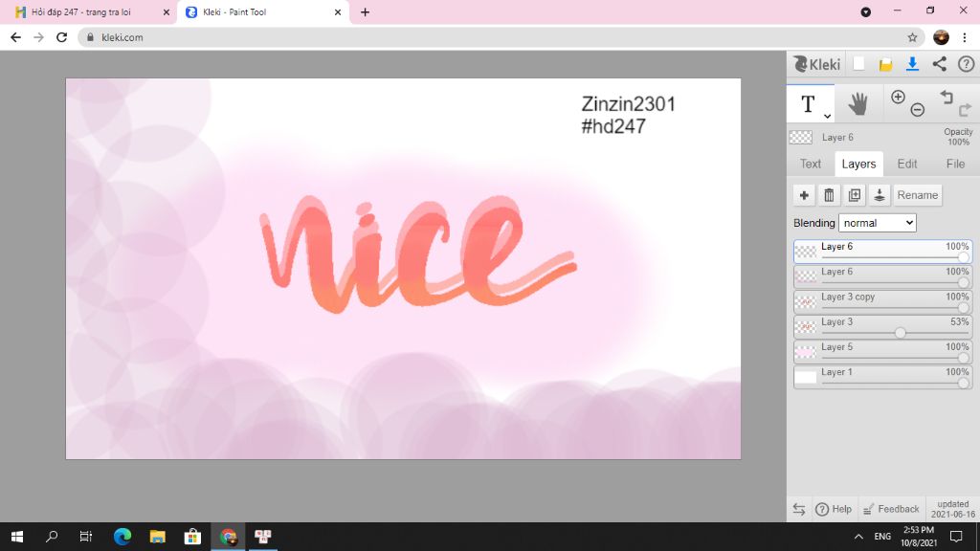Screen dimensions: 980x551
Task: Undo the last action
Action: pos(947,97)
